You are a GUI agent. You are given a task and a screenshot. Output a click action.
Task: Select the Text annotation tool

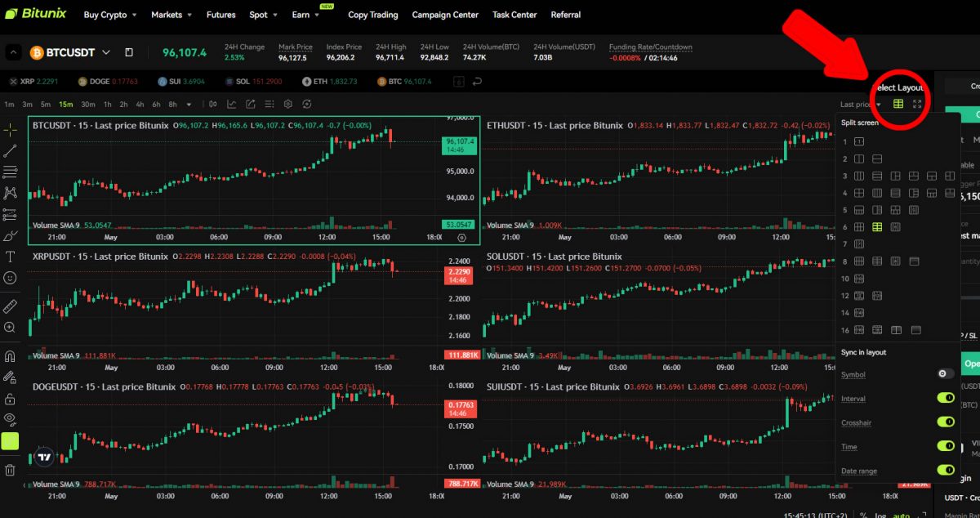point(10,257)
